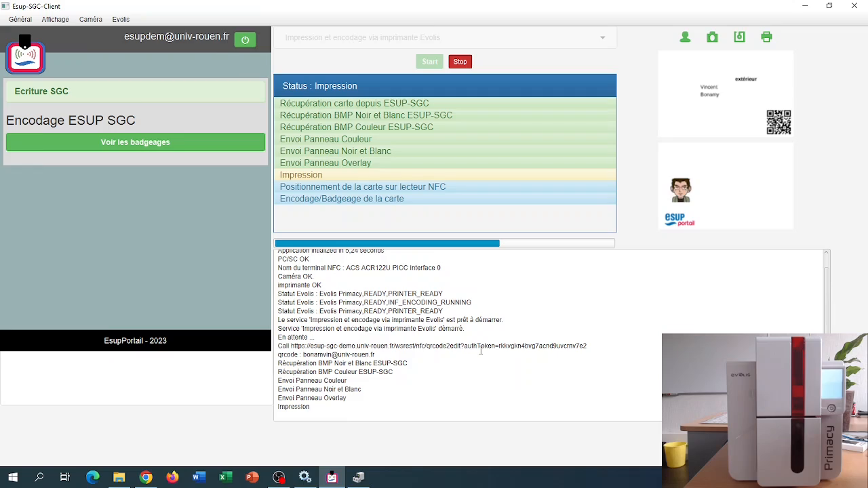This screenshot has height=488, width=868.
Task: Click the green printer icon
Action: tap(766, 37)
